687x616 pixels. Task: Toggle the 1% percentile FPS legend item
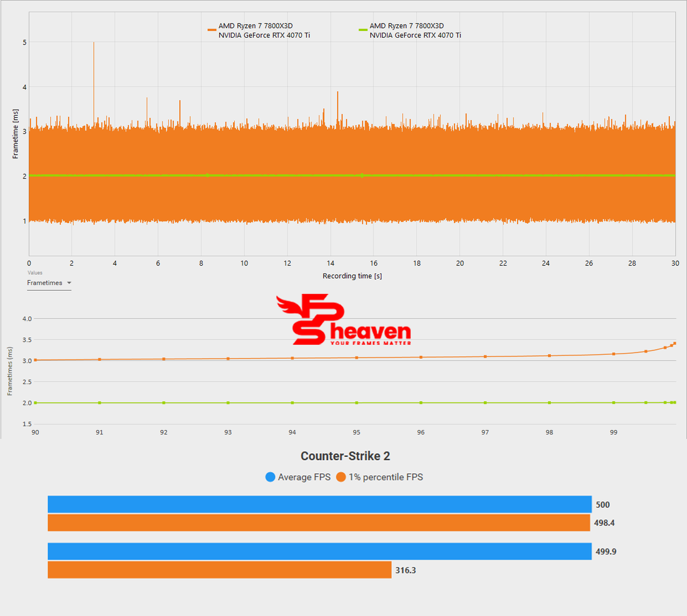380,477
